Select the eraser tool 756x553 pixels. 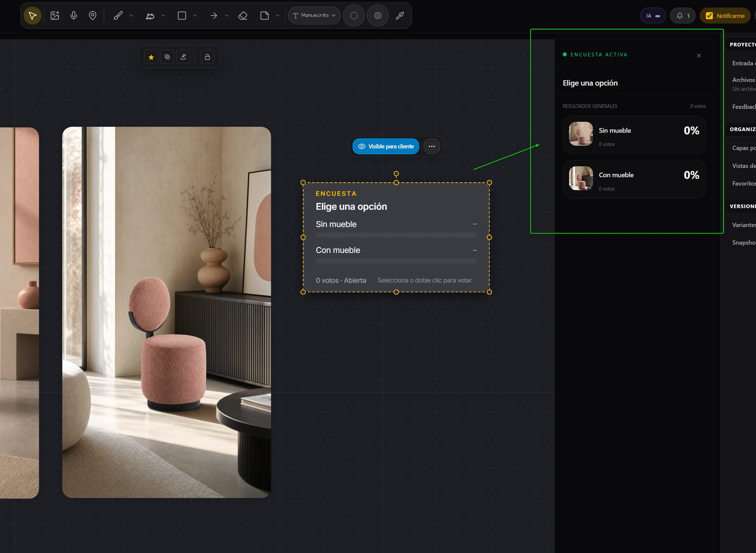[x=243, y=15]
